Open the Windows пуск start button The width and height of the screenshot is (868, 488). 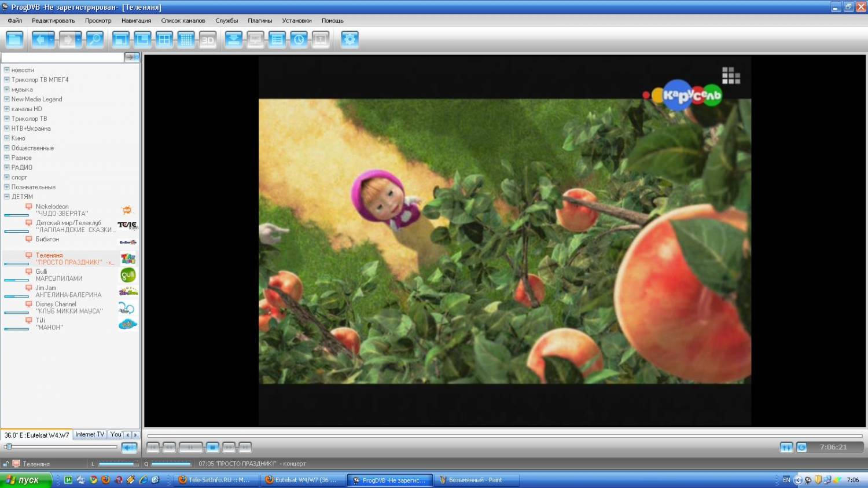coord(26,480)
